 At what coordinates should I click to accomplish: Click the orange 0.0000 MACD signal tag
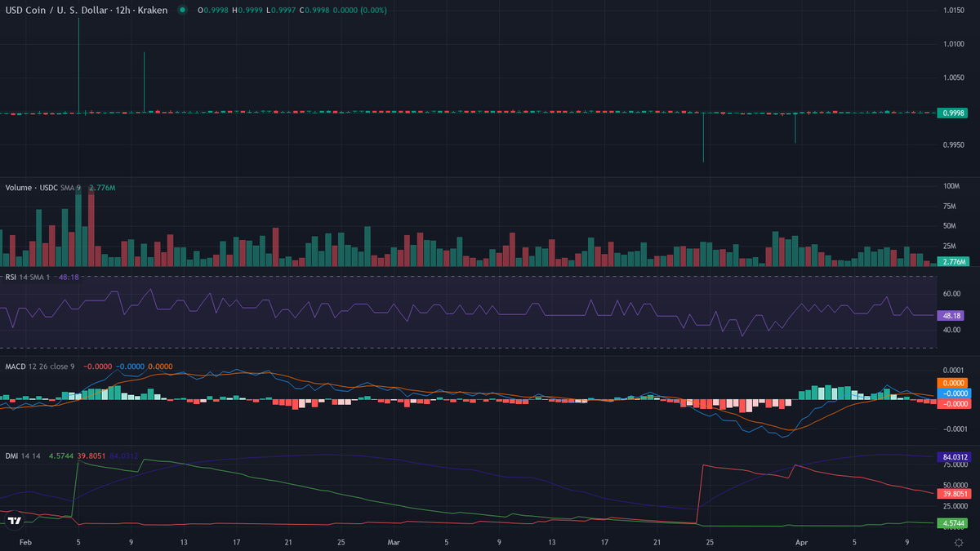pos(953,383)
